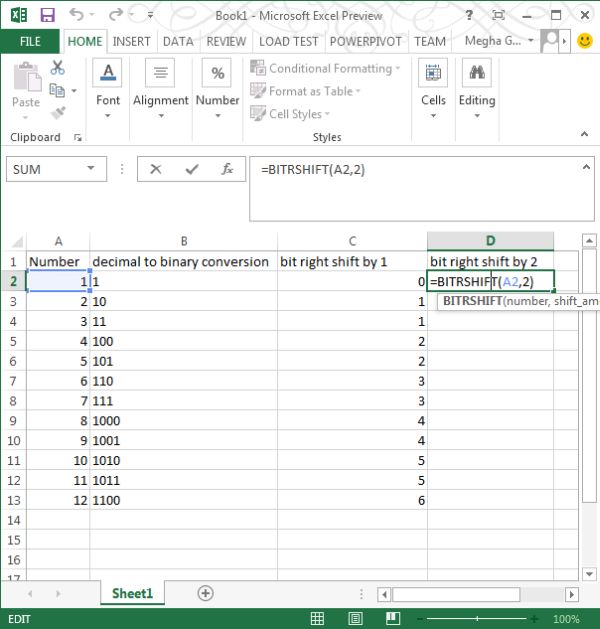This screenshot has width=600, height=629.
Task: Click vertical scrollbar down arrow
Action: click(x=589, y=574)
